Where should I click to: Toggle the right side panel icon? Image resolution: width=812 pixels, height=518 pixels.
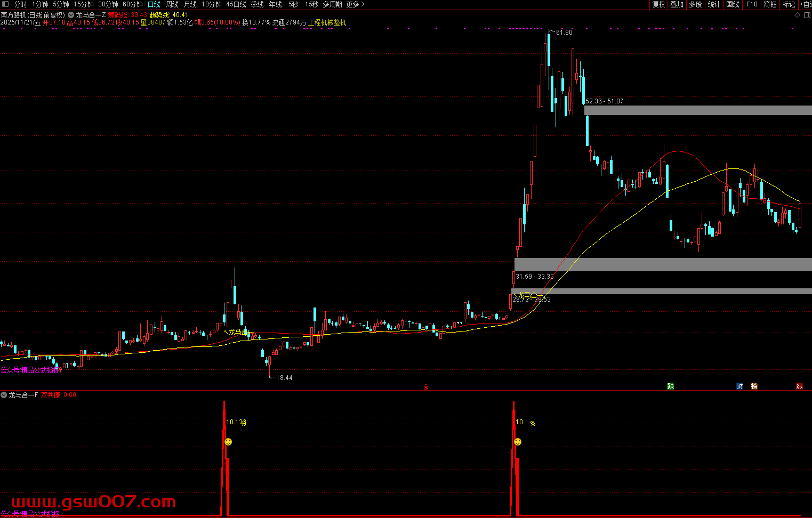(x=807, y=15)
